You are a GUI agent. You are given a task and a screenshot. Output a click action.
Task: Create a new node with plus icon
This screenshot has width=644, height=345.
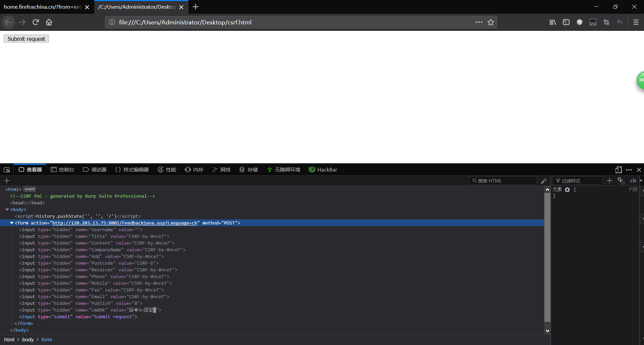pos(7,181)
